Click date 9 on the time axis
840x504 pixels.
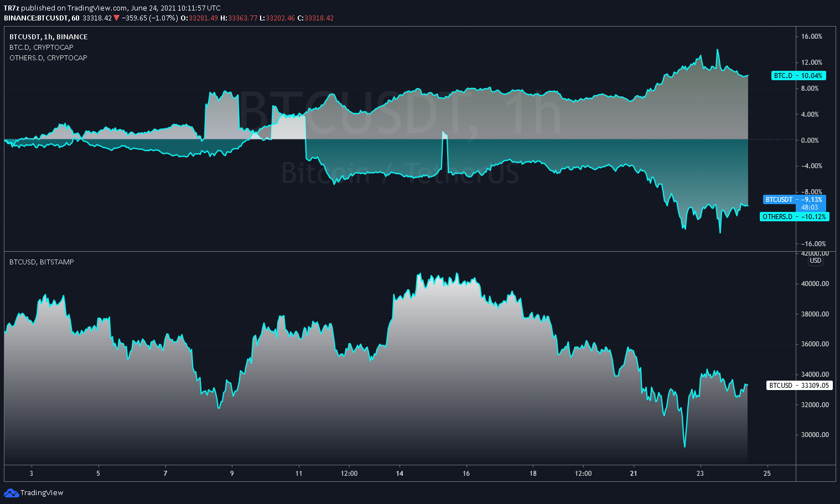(232, 474)
